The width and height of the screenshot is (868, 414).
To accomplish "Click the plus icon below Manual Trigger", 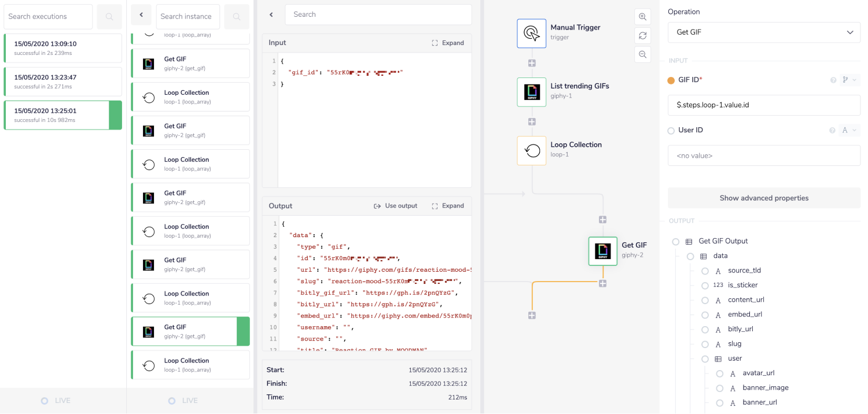I will [x=531, y=63].
